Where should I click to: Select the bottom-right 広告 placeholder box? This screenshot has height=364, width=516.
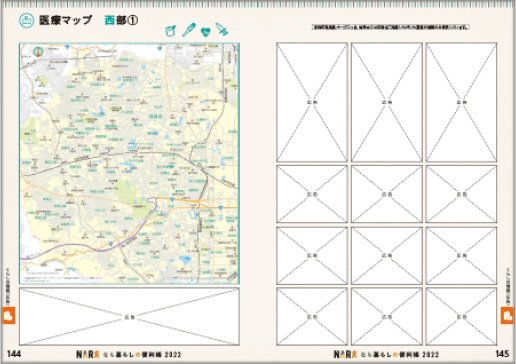point(461,316)
